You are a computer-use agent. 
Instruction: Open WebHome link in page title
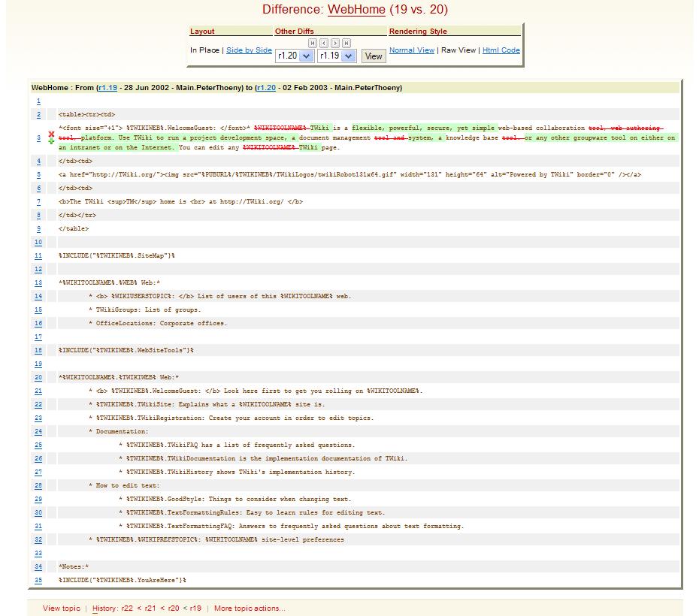coord(356,10)
